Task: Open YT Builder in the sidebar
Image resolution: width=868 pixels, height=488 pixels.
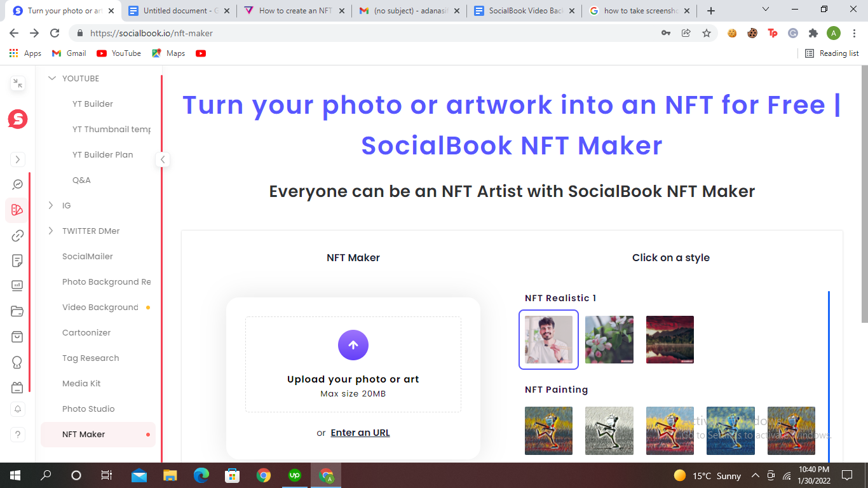Action: point(93,104)
